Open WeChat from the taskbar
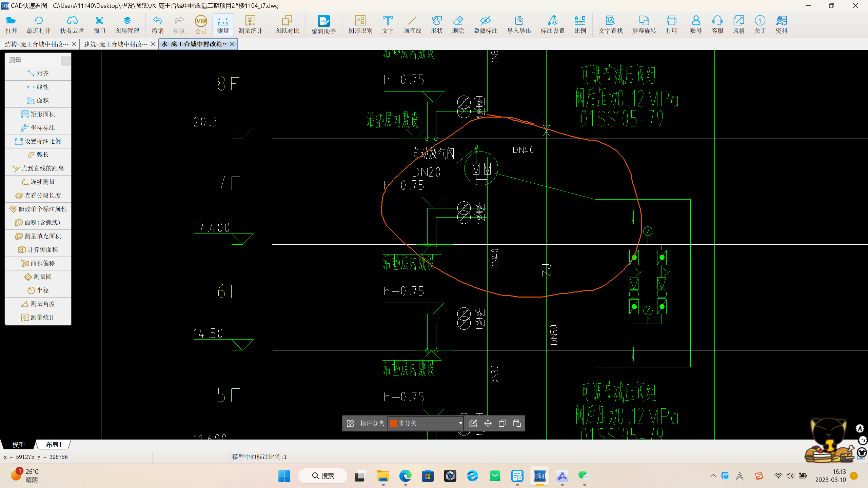 coord(584,476)
